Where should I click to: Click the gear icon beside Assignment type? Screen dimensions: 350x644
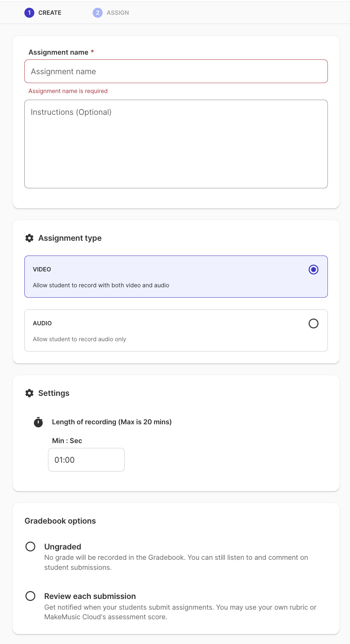click(29, 238)
